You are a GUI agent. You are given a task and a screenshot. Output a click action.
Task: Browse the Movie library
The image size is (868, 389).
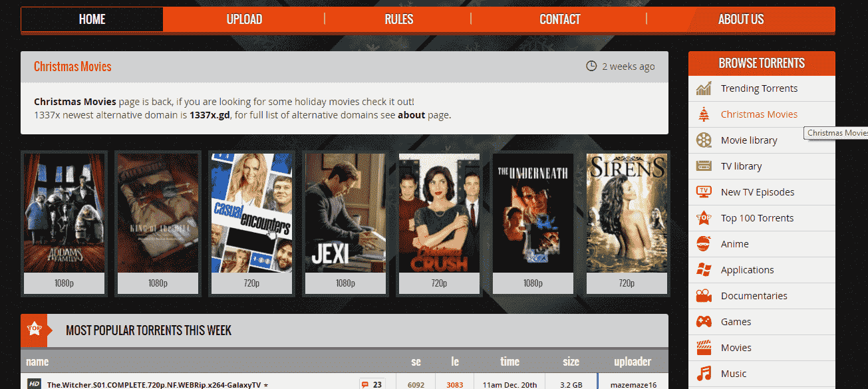click(x=749, y=140)
